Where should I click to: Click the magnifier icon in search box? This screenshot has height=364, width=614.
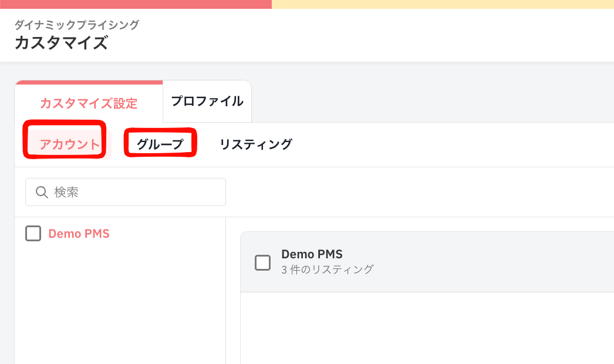pyautogui.click(x=42, y=192)
